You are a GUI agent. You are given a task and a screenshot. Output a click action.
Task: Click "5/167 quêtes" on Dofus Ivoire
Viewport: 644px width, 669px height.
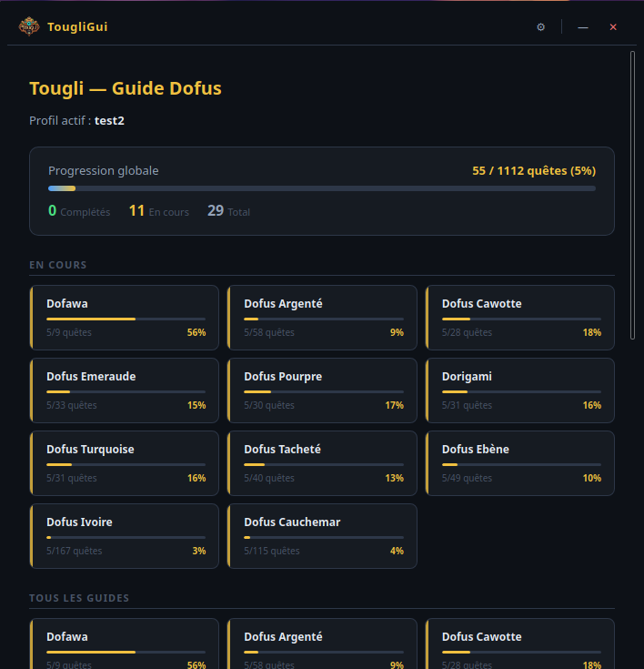point(75,551)
